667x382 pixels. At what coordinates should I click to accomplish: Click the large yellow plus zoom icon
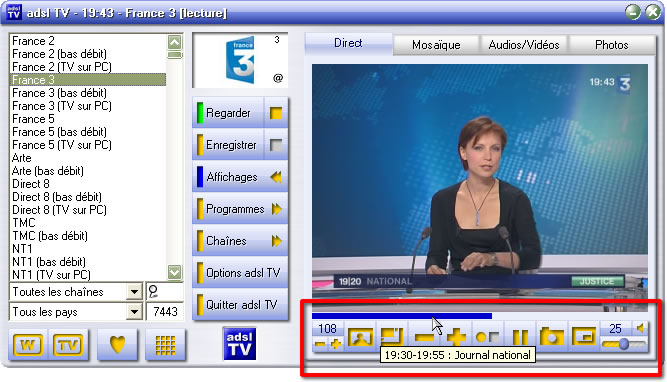[456, 337]
